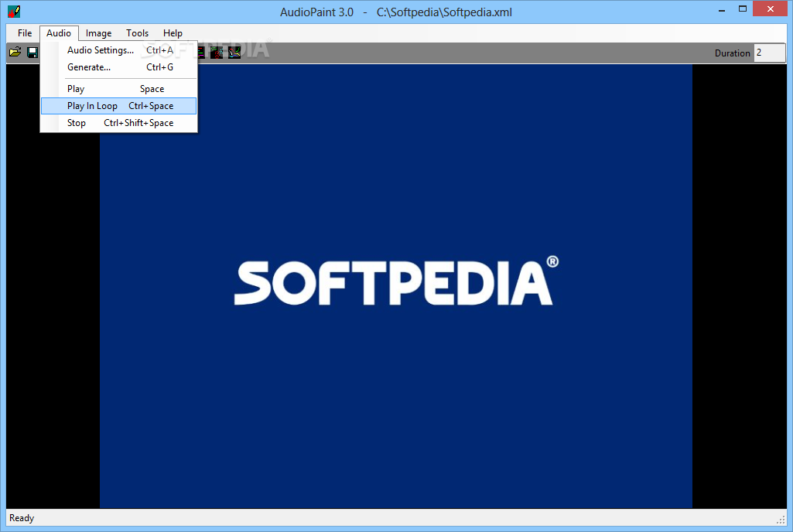Click the AudioPaint app icon in title bar

pos(14,11)
